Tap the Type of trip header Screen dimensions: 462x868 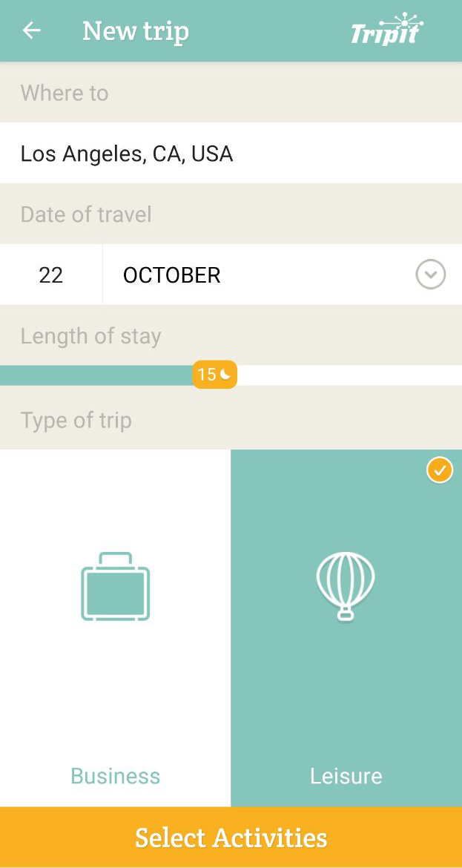pos(76,420)
